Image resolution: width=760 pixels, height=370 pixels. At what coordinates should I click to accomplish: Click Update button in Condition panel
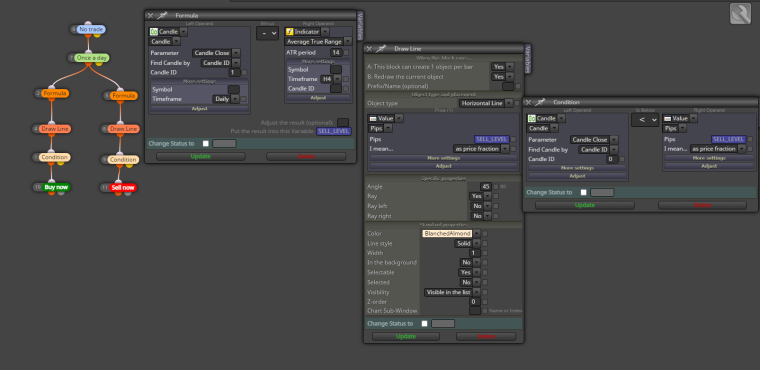[x=585, y=206]
